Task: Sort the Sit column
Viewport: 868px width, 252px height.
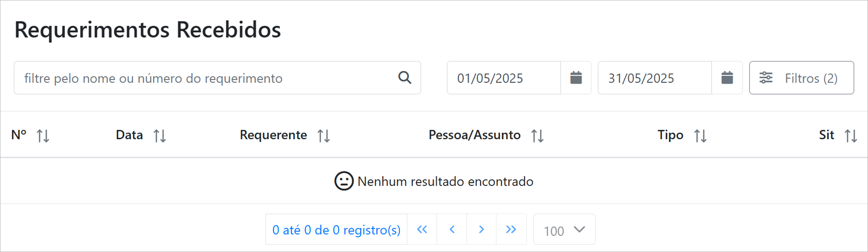Action: click(850, 136)
